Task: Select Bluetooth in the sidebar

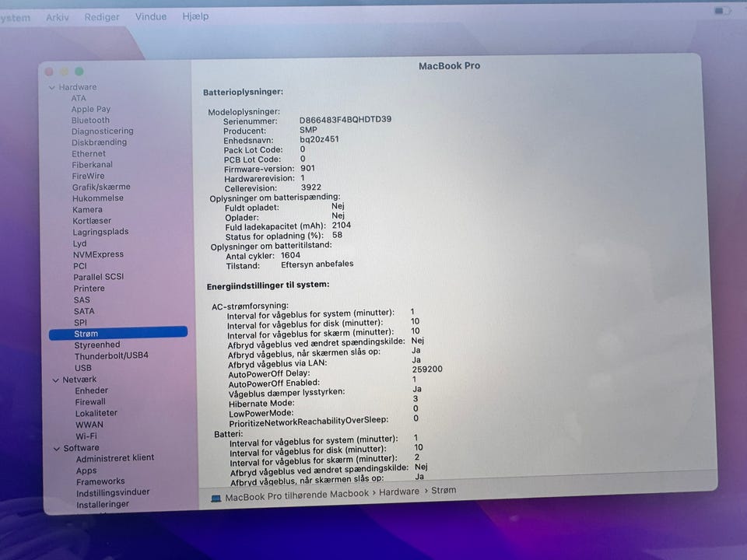Action: (90, 121)
